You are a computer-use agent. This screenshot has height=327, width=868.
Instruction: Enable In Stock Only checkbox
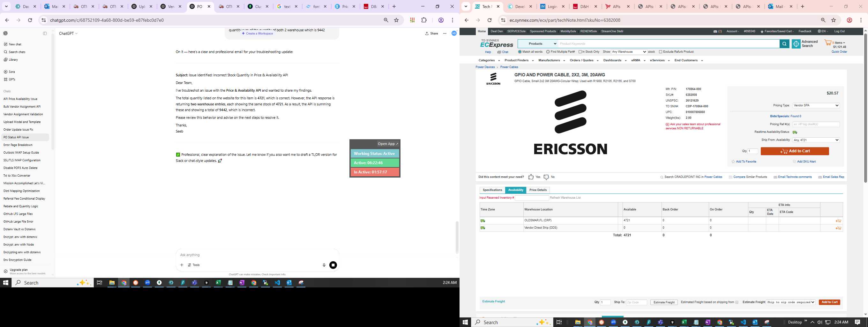tap(580, 52)
